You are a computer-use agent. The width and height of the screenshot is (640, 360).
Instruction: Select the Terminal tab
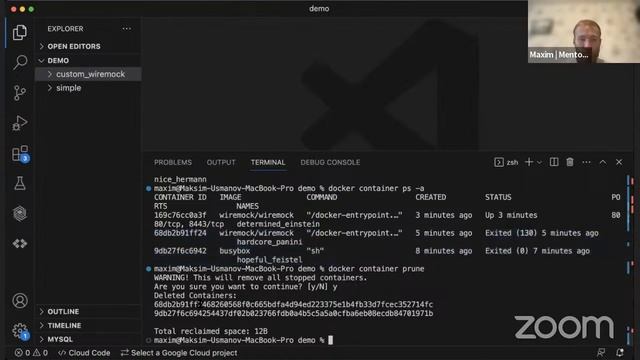[268, 162]
